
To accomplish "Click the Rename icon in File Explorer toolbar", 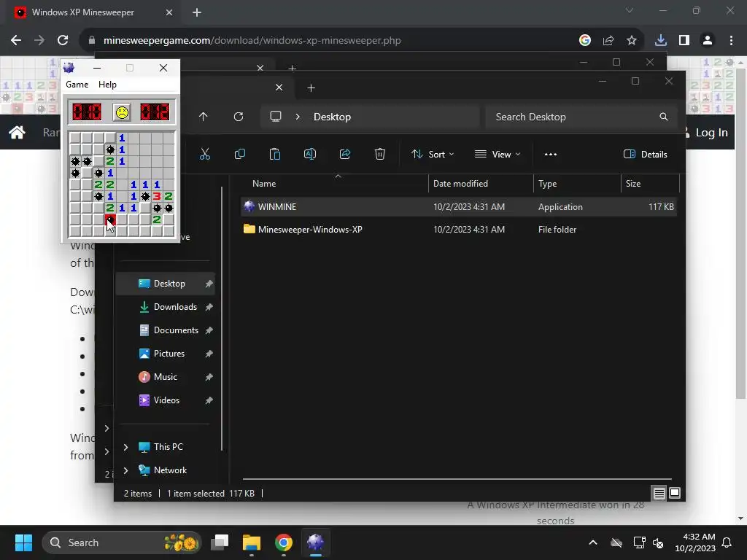I will pyautogui.click(x=309, y=155).
